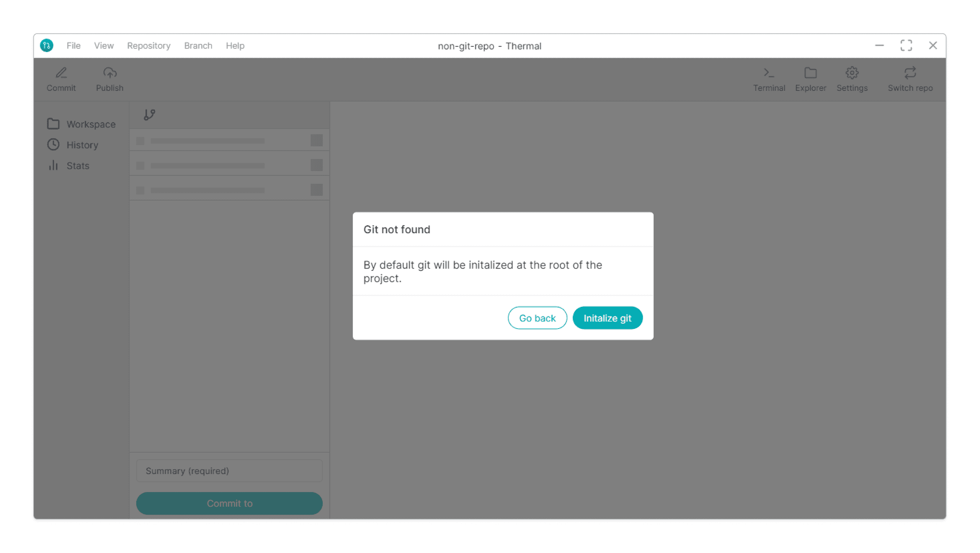980x553 pixels.
Task: Expand the Branch menu
Action: (x=198, y=45)
